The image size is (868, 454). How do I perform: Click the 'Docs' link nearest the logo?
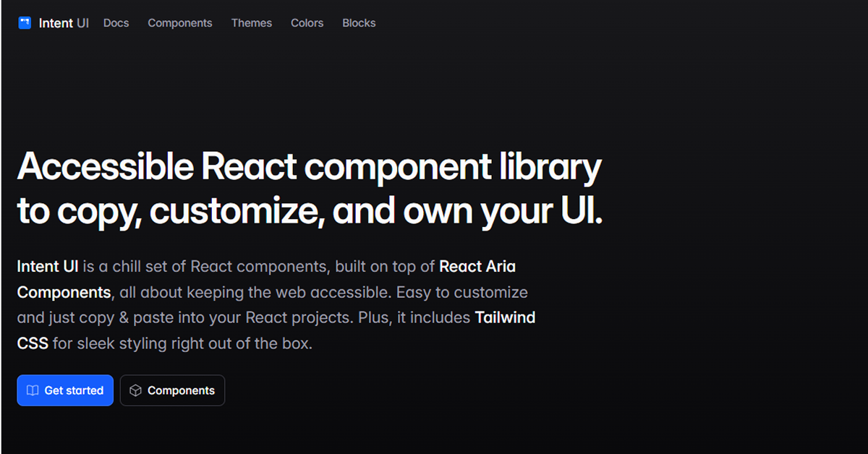tap(116, 23)
